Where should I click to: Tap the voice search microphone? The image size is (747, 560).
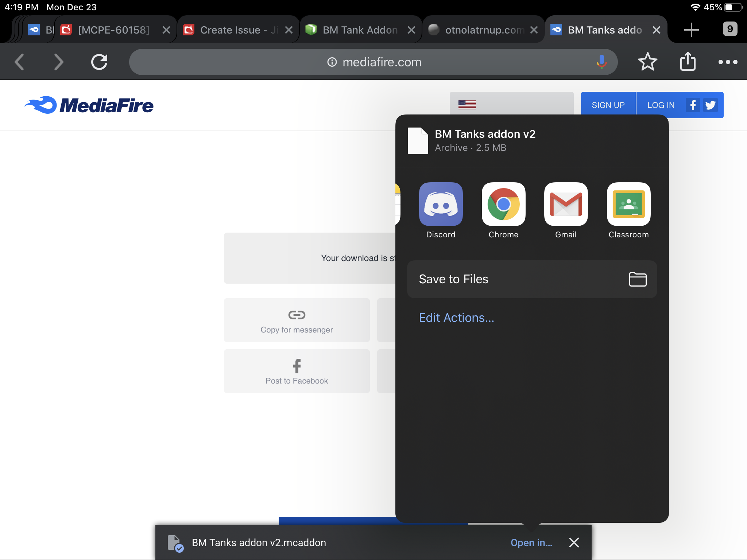pyautogui.click(x=601, y=62)
